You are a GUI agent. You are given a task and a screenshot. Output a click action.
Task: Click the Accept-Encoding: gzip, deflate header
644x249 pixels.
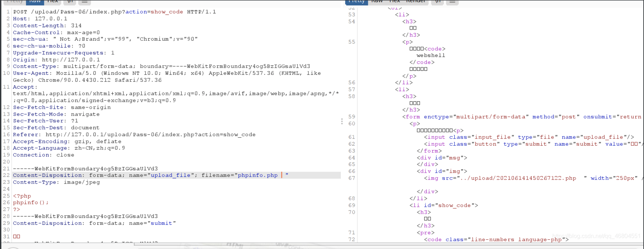[x=67, y=141]
